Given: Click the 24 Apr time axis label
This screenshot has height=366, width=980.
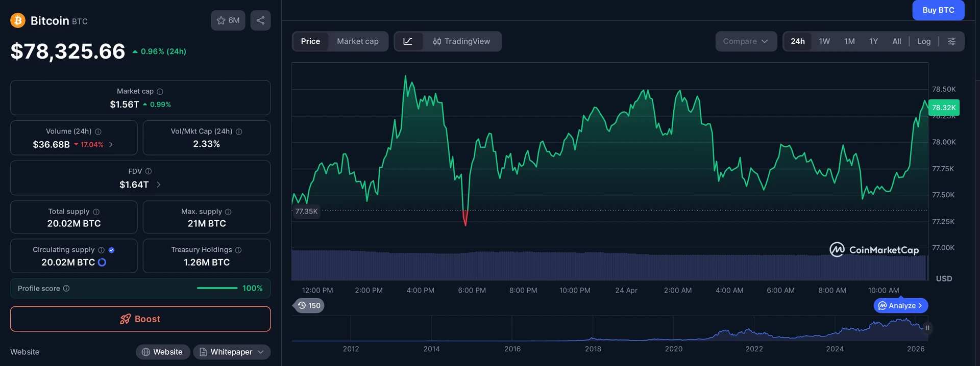Looking at the screenshot, I should [626, 290].
